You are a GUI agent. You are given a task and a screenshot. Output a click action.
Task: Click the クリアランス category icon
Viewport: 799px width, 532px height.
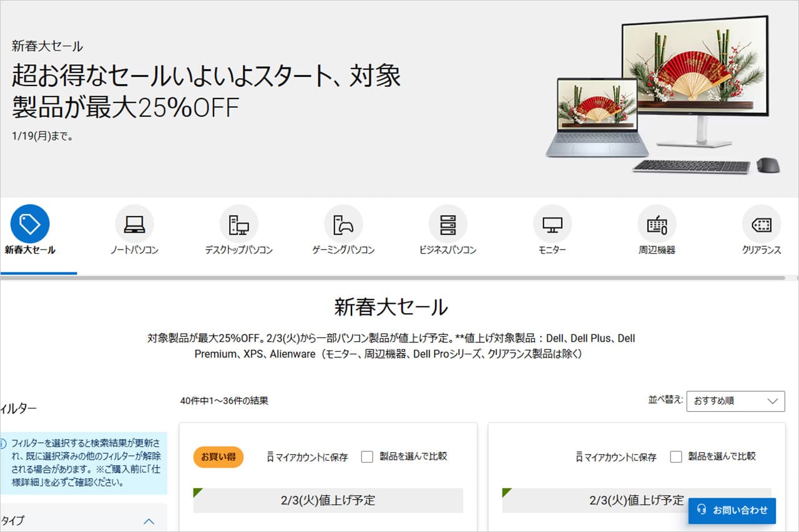click(x=761, y=224)
